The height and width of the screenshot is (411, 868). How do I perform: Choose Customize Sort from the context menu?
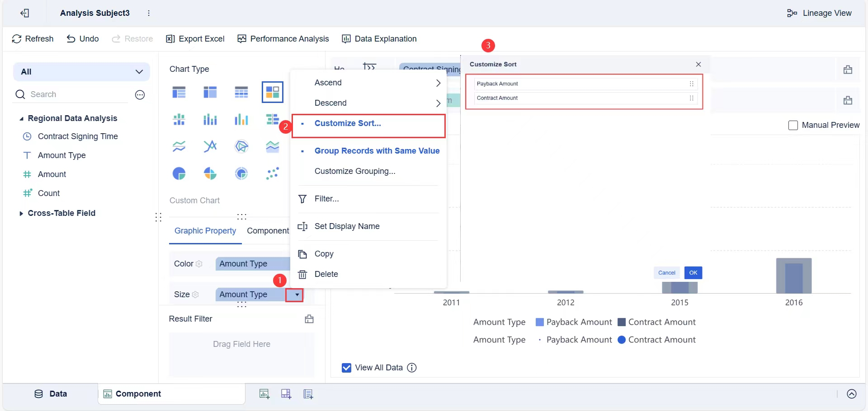pyautogui.click(x=348, y=123)
